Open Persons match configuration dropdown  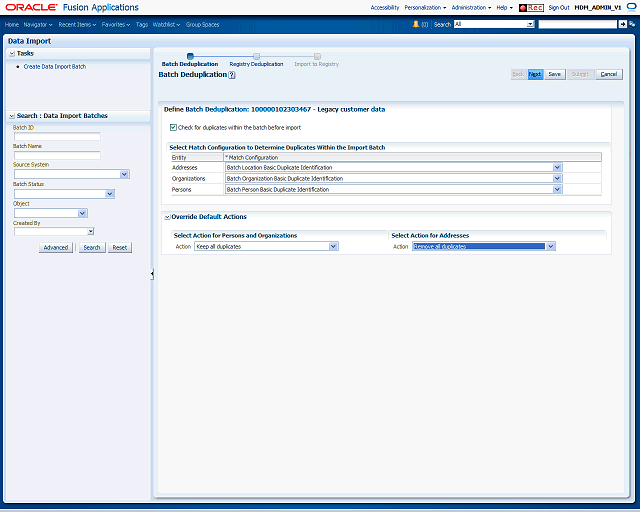558,189
